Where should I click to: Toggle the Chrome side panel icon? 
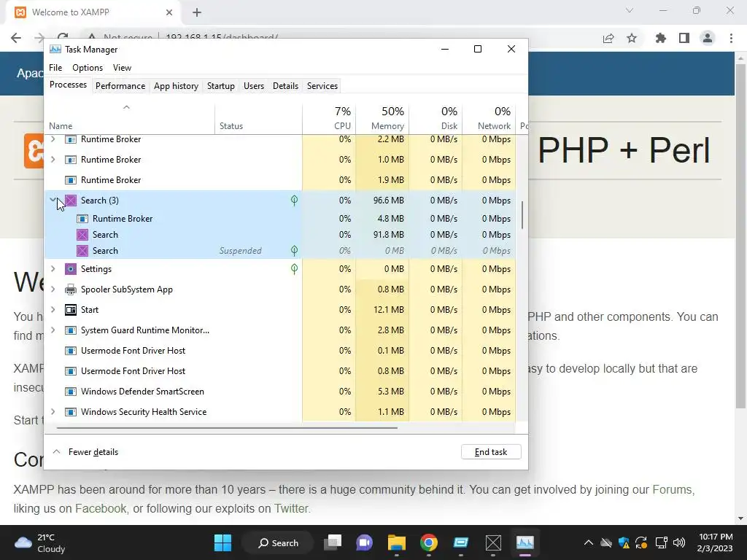(x=684, y=38)
